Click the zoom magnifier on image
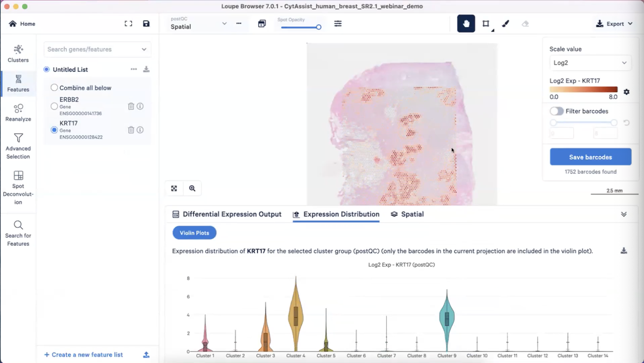644x363 pixels. [x=192, y=188]
